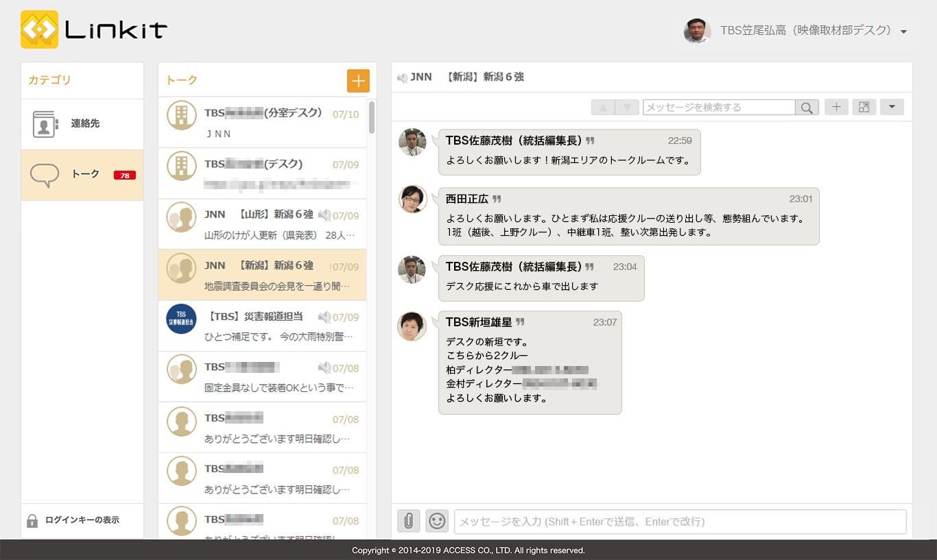Open chat in separate window icon

[864, 107]
